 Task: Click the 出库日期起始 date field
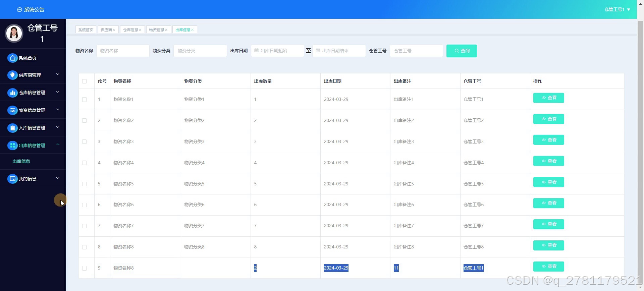(x=277, y=51)
